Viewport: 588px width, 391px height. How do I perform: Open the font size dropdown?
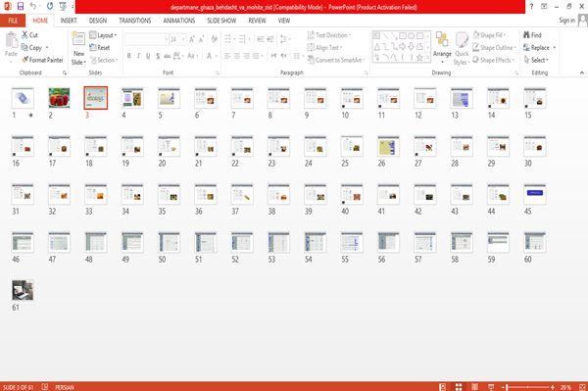click(183, 39)
